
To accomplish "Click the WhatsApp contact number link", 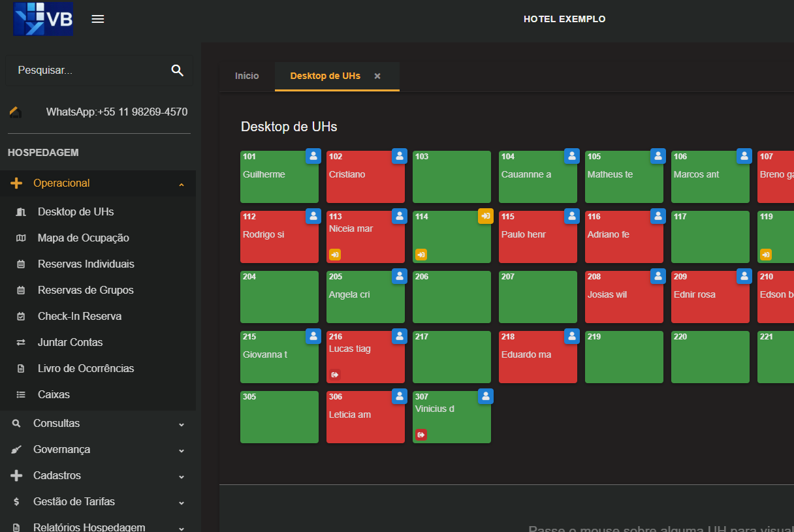I will [117, 112].
